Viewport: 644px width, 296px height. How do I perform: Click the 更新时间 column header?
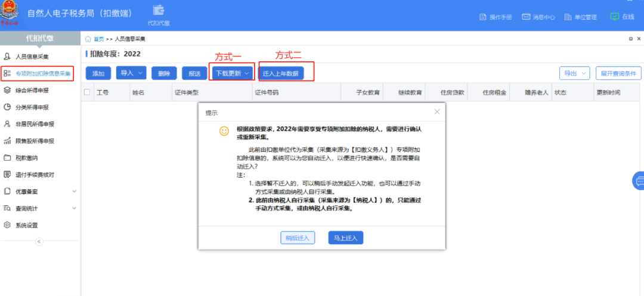click(618, 93)
